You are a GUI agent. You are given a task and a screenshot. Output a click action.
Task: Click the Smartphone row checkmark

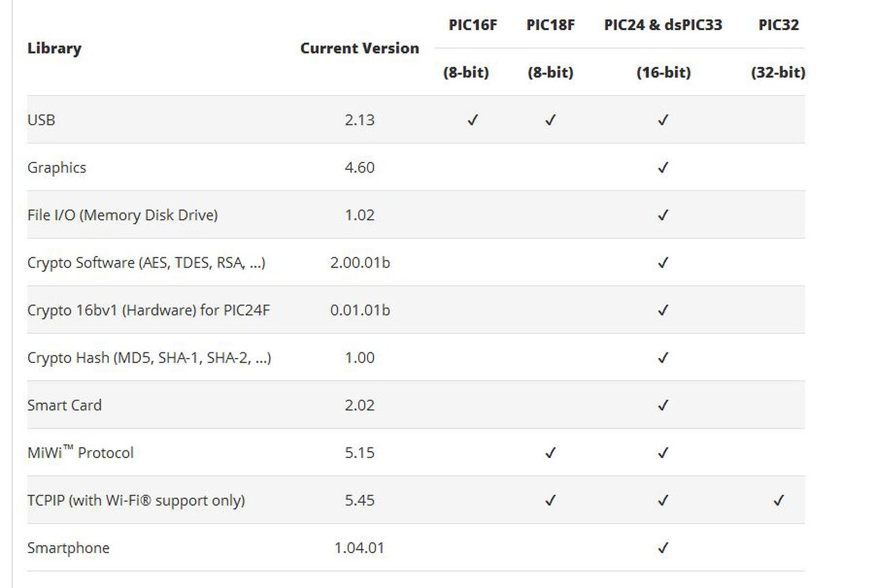[662, 548]
